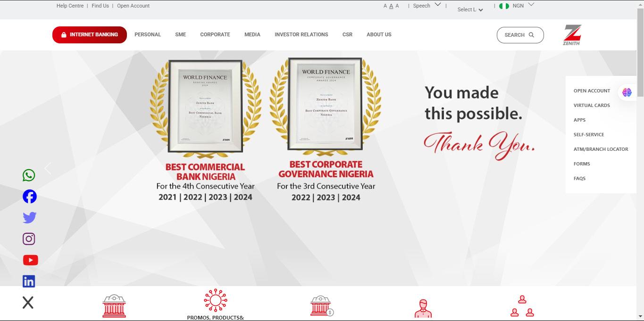Click the magnifier icon in Search

531,35
